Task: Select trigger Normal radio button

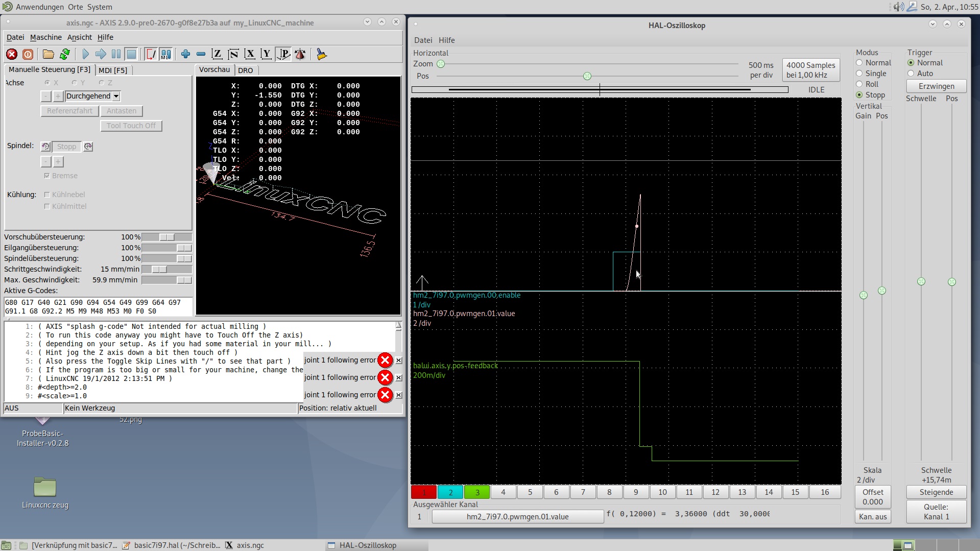Action: tap(911, 63)
